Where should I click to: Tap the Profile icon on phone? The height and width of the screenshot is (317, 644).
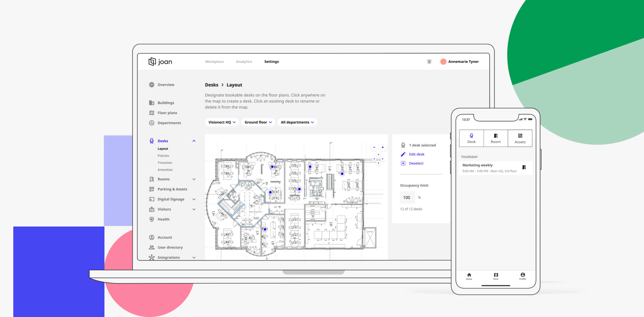pos(522,276)
